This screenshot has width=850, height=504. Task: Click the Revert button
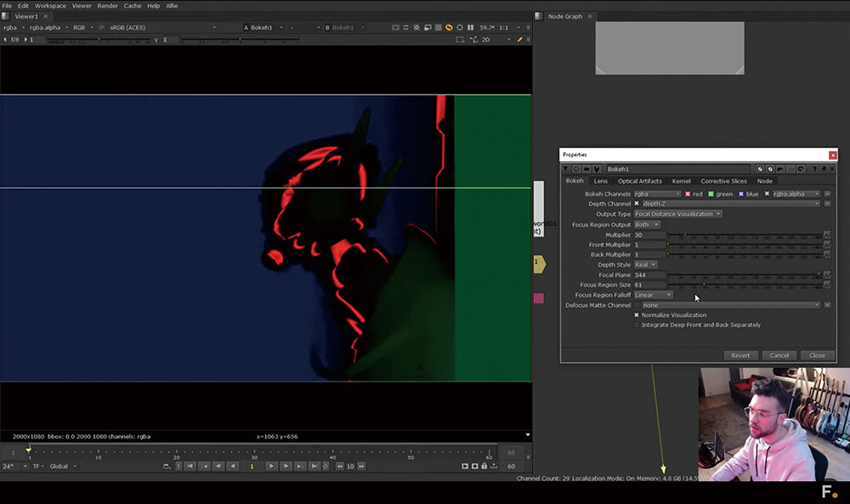point(739,355)
